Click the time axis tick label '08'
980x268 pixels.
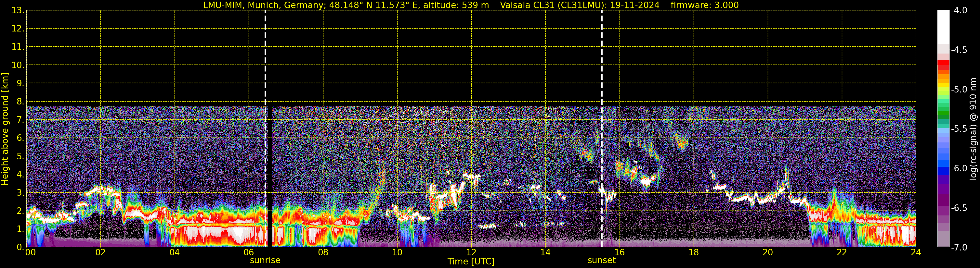coord(323,253)
